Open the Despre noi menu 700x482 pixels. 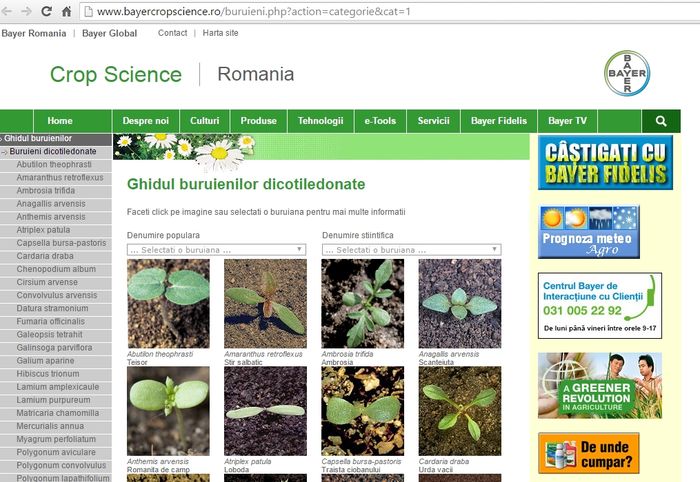(x=146, y=121)
